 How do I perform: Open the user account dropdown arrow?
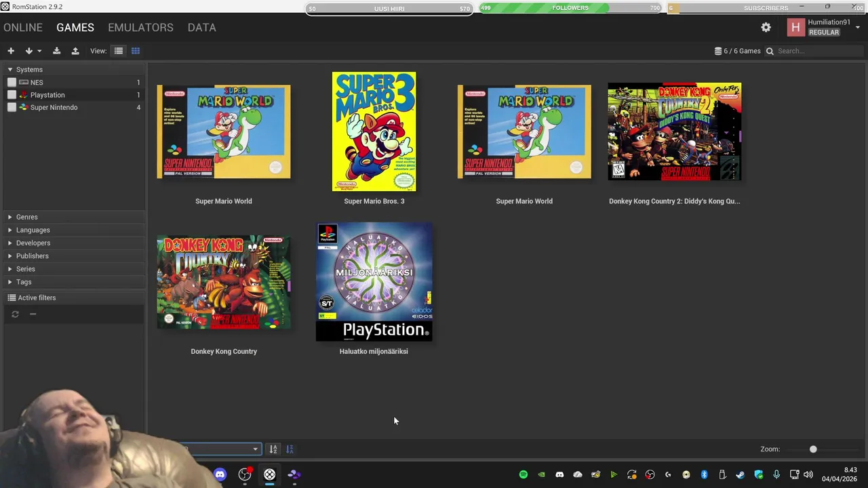[858, 27]
